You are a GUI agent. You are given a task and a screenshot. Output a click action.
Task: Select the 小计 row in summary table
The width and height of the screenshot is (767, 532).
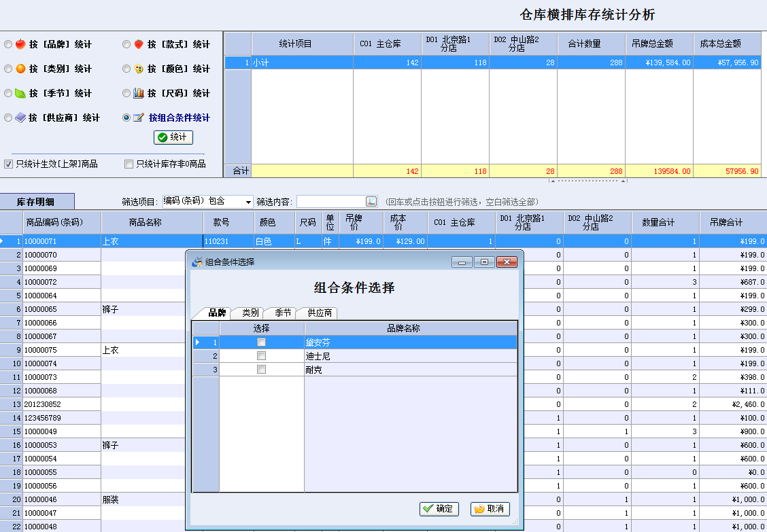coord(492,63)
